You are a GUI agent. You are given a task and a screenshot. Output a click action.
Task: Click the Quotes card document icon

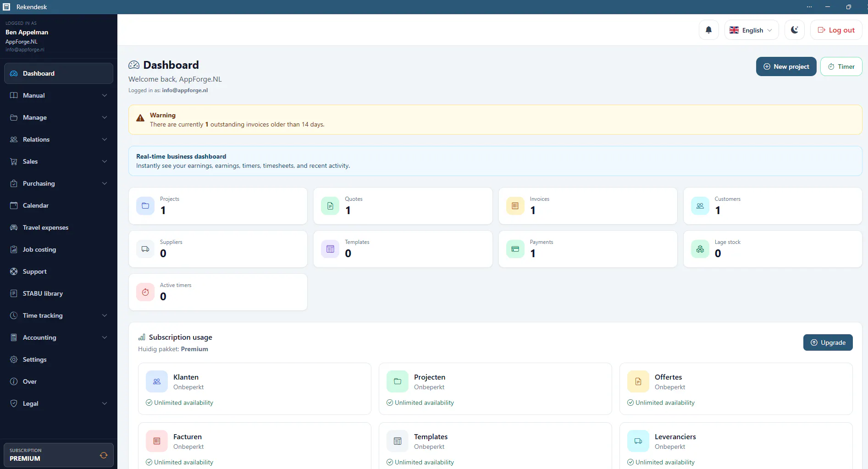click(x=330, y=206)
